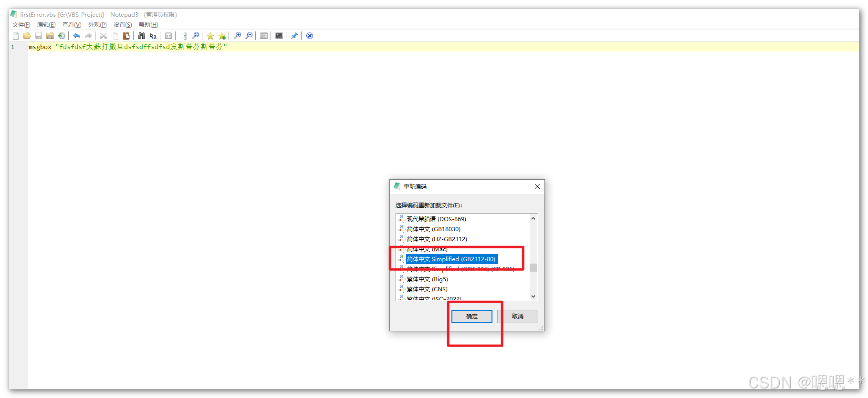This screenshot has width=868, height=398.
Task: Click the toggle folds tree icon
Action: click(x=184, y=36)
